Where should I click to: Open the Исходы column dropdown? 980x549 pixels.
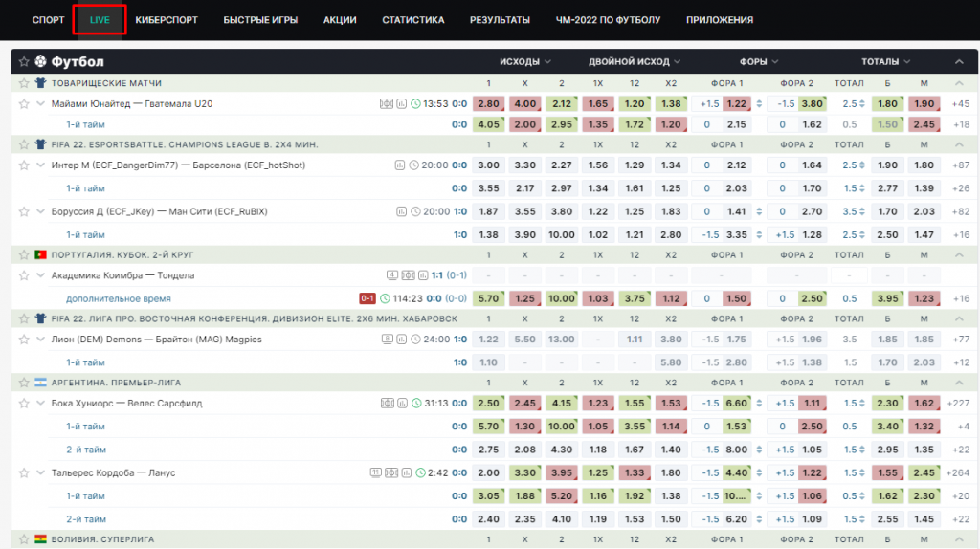(525, 61)
